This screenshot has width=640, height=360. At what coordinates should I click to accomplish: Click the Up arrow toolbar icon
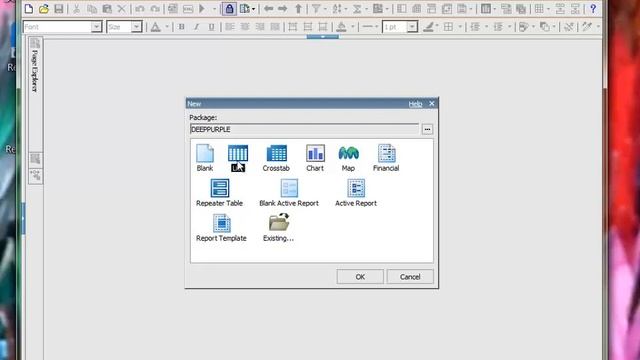298,9
